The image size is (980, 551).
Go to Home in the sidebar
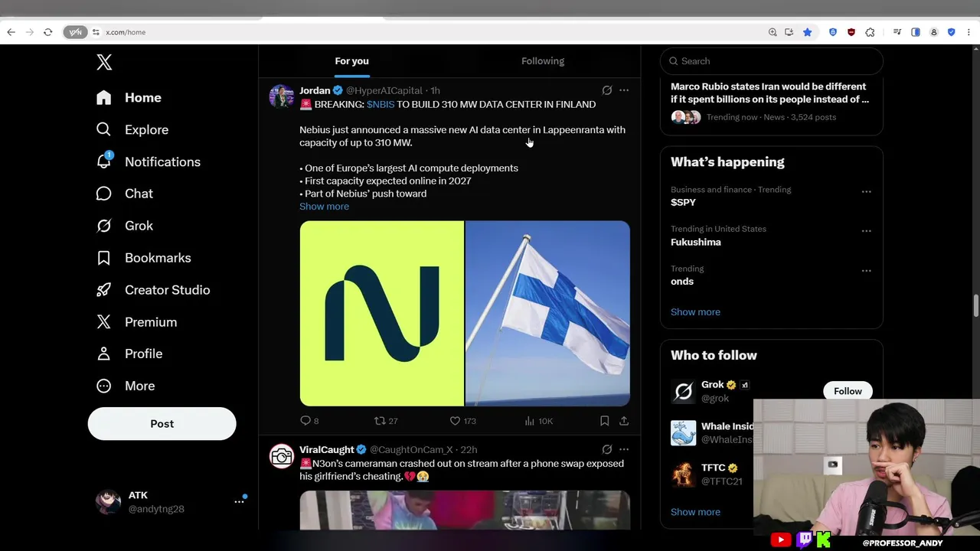pyautogui.click(x=129, y=98)
